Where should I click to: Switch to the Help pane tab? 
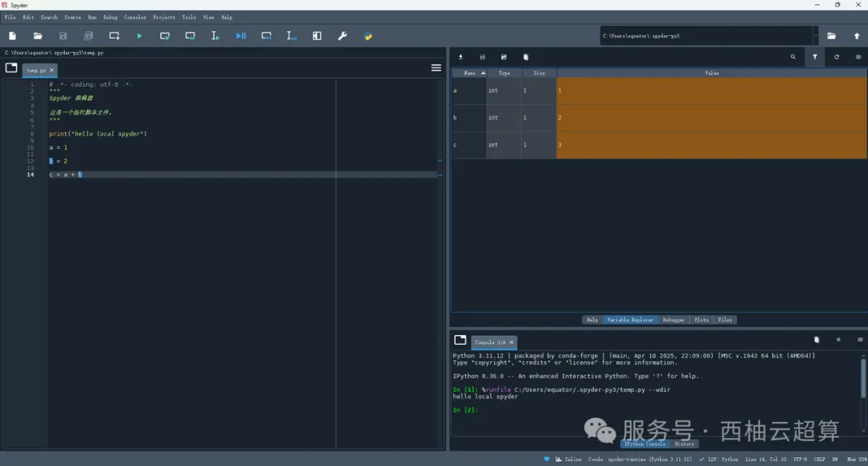pyautogui.click(x=592, y=320)
